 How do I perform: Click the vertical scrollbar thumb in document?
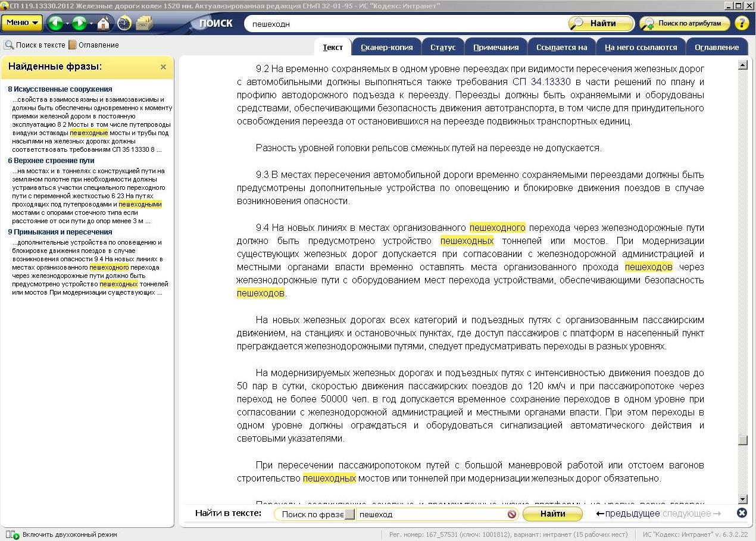742,440
